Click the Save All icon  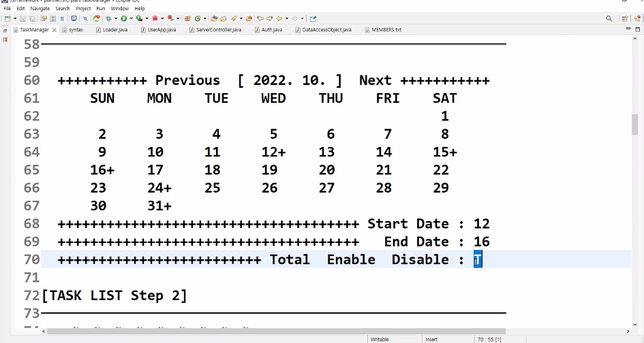pos(32,18)
